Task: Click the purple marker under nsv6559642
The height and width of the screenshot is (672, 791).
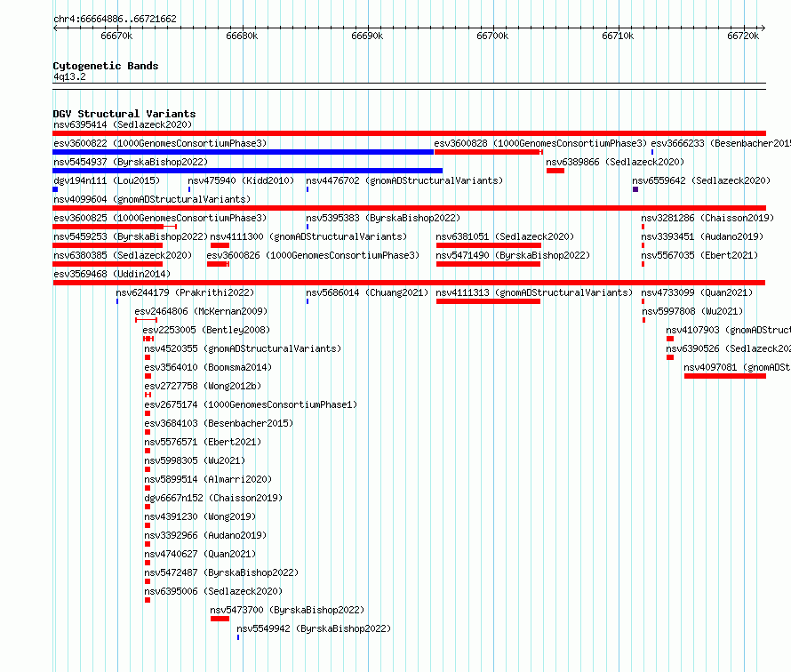Action: (x=635, y=189)
